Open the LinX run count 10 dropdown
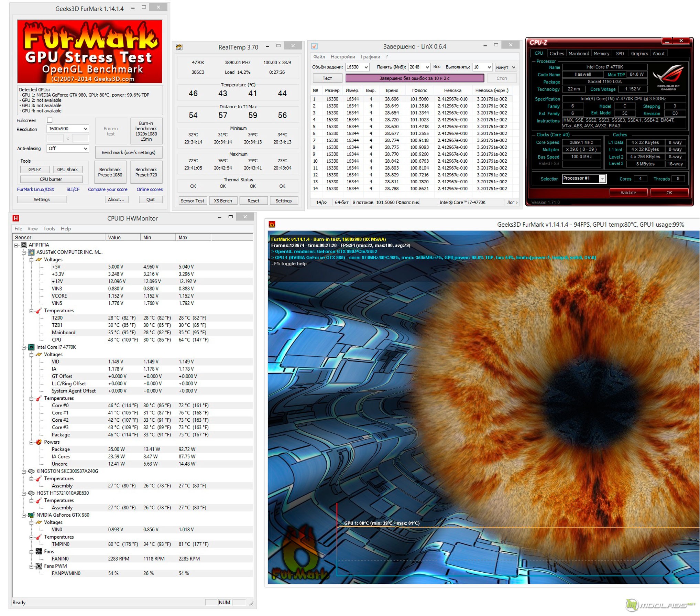700x616 pixels. tap(482, 67)
